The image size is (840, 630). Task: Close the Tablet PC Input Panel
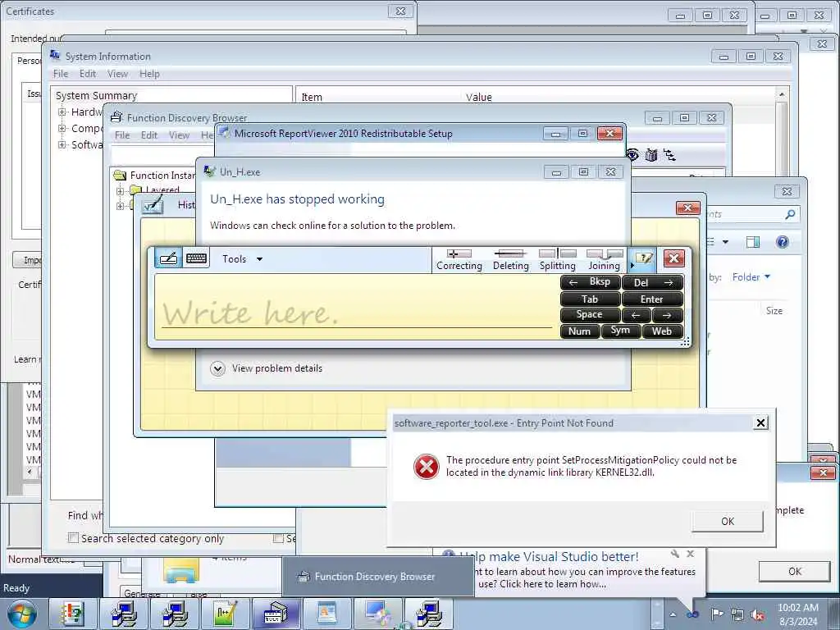tap(674, 258)
